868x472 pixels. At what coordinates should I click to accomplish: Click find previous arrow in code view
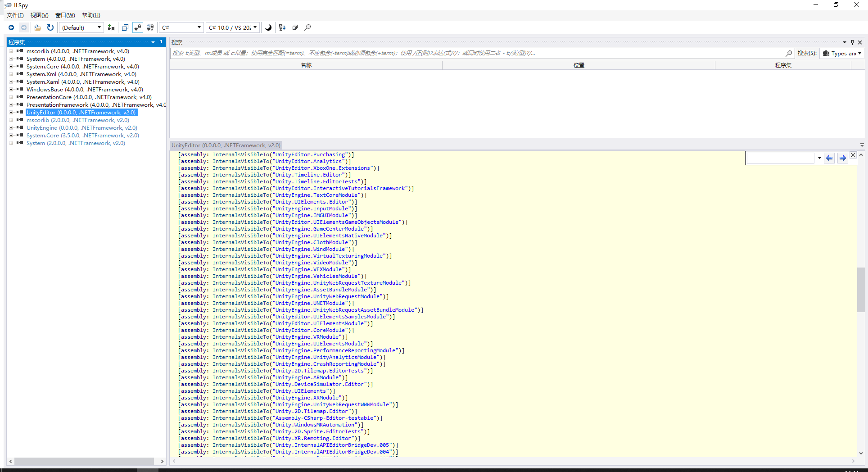[829, 158]
